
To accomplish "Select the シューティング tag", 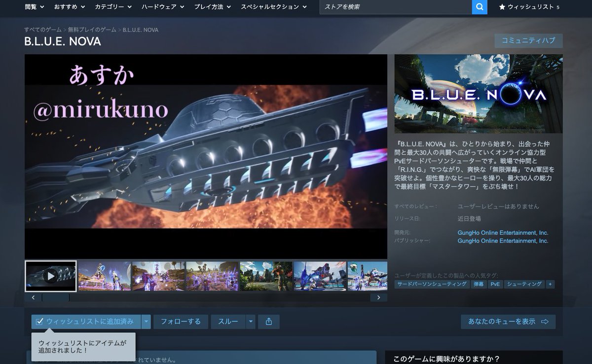I will click(x=524, y=285).
